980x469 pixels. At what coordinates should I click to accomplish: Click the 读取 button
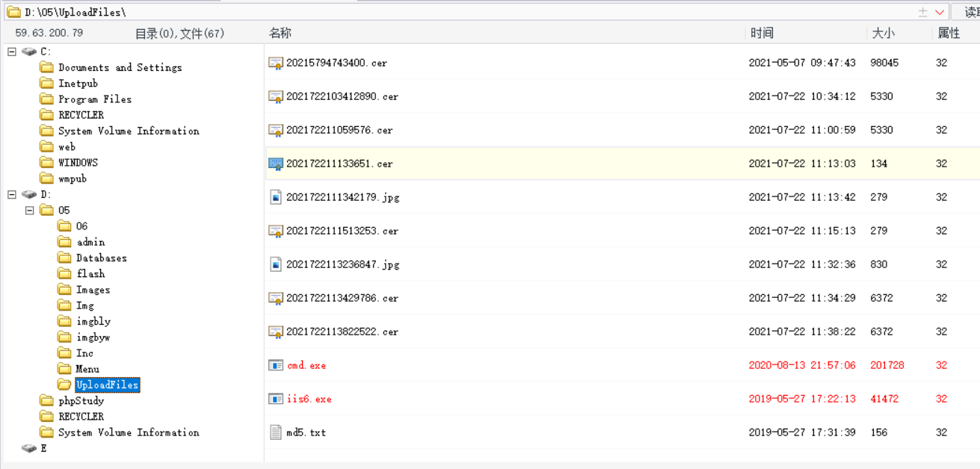pyautogui.click(x=967, y=12)
